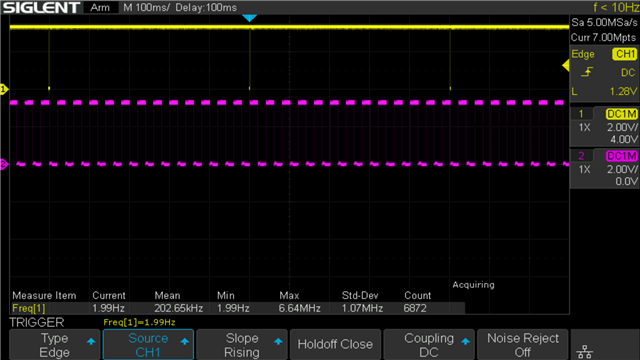Click the trigger DC coupling label in side panel
The image size is (640, 360).
point(628,73)
